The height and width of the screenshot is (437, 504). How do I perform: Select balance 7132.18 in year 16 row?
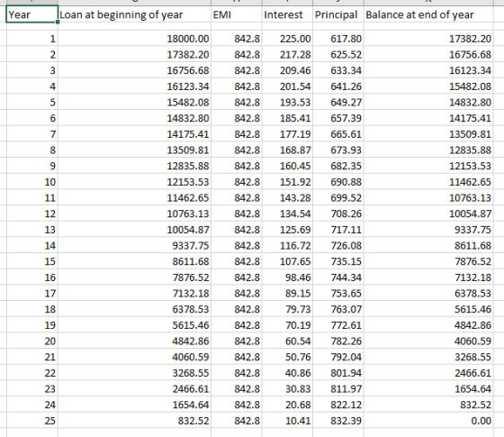tap(428, 278)
